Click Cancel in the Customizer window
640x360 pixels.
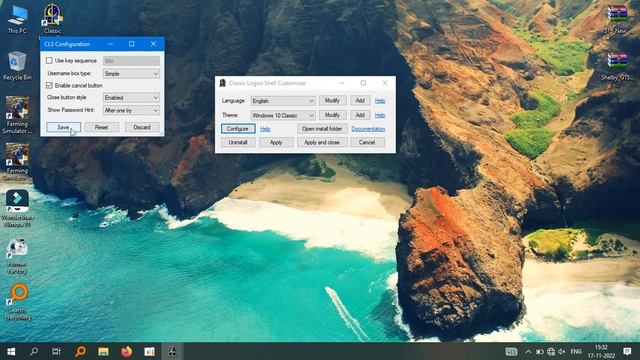(367, 142)
